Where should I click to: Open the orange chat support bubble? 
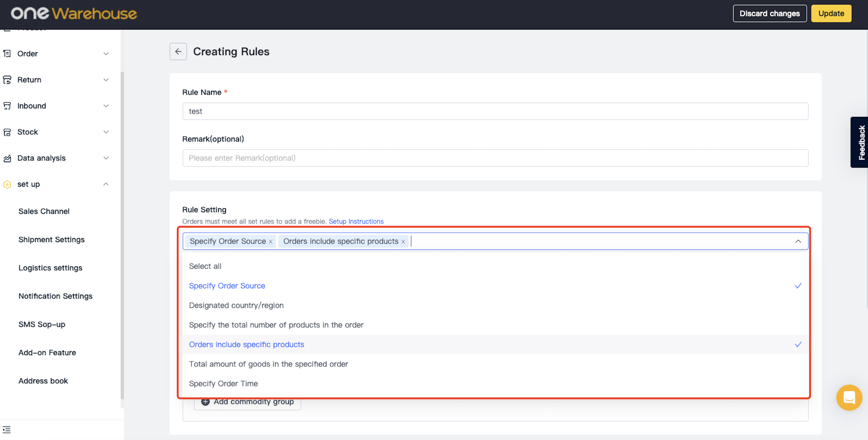click(849, 398)
